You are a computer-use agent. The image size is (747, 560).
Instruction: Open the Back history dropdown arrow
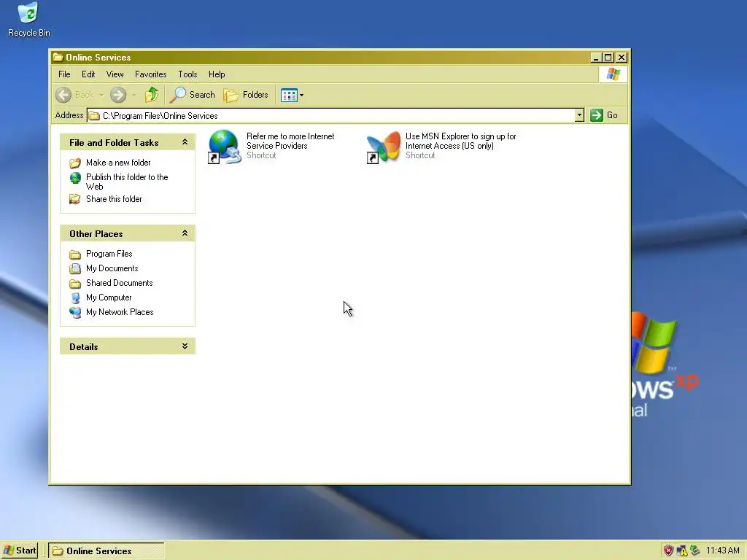[101, 96]
